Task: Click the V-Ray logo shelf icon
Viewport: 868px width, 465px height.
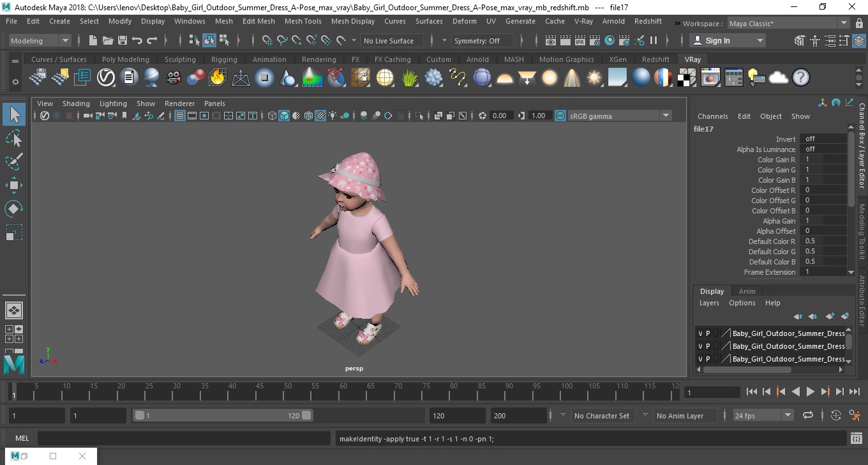Action: point(105,78)
